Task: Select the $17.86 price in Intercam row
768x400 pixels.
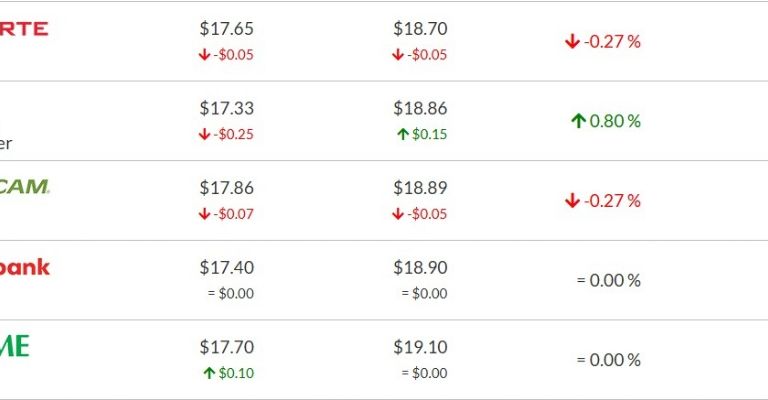Action: pos(226,188)
